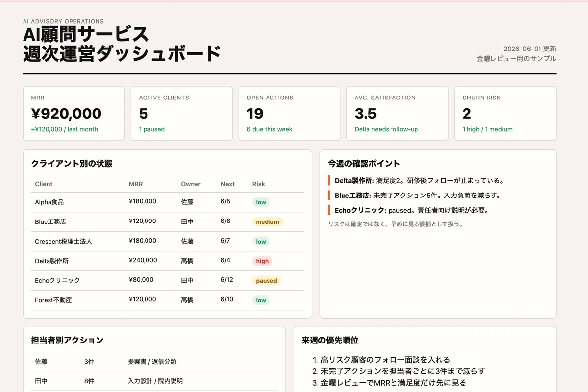Image resolution: width=588 pixels, height=392 pixels.
Task: Click the Churn Risk count 2
Action: [467, 114]
